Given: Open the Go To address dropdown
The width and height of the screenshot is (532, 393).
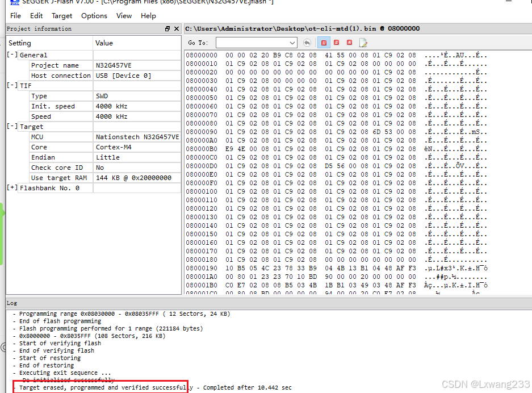Looking at the screenshot, I should [292, 43].
